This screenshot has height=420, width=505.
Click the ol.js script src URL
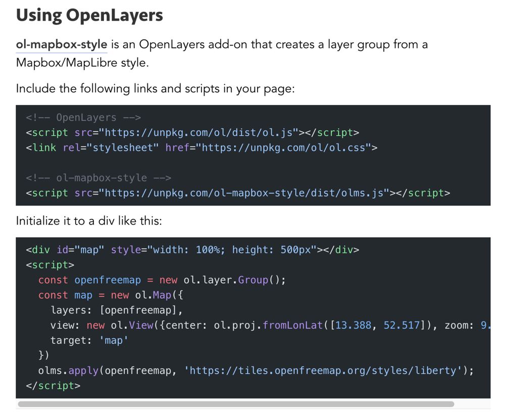click(198, 132)
